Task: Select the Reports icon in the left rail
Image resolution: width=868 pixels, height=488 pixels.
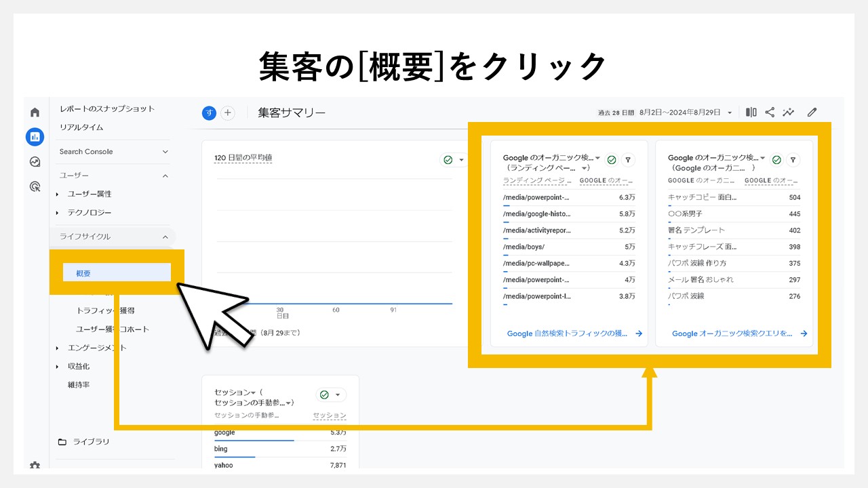Action: [x=35, y=136]
